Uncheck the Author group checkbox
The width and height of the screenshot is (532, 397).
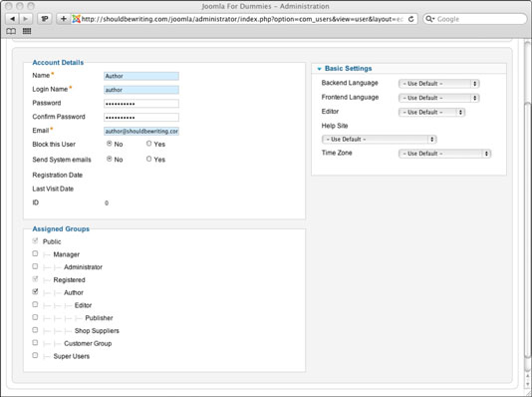[35, 291]
